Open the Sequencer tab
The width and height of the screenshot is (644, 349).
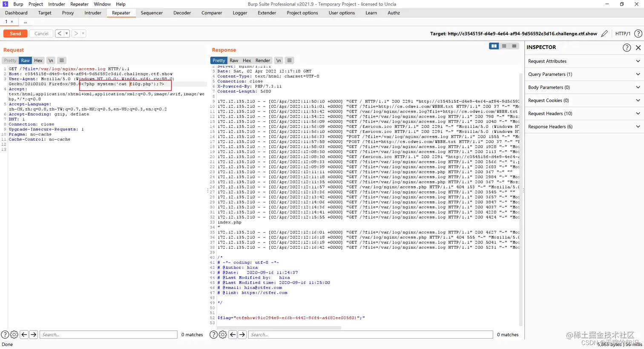point(152,13)
